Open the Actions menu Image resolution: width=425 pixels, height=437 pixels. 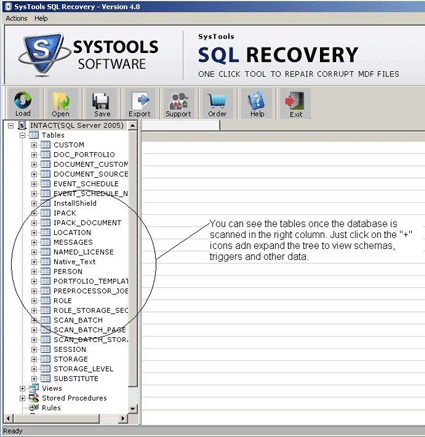tap(16, 18)
